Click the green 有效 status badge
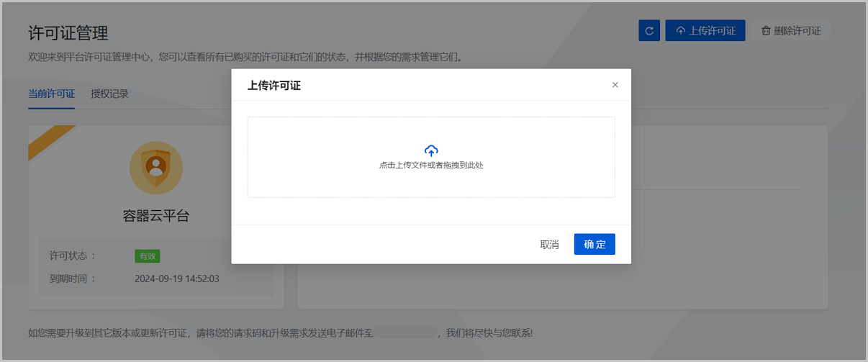 pos(147,255)
